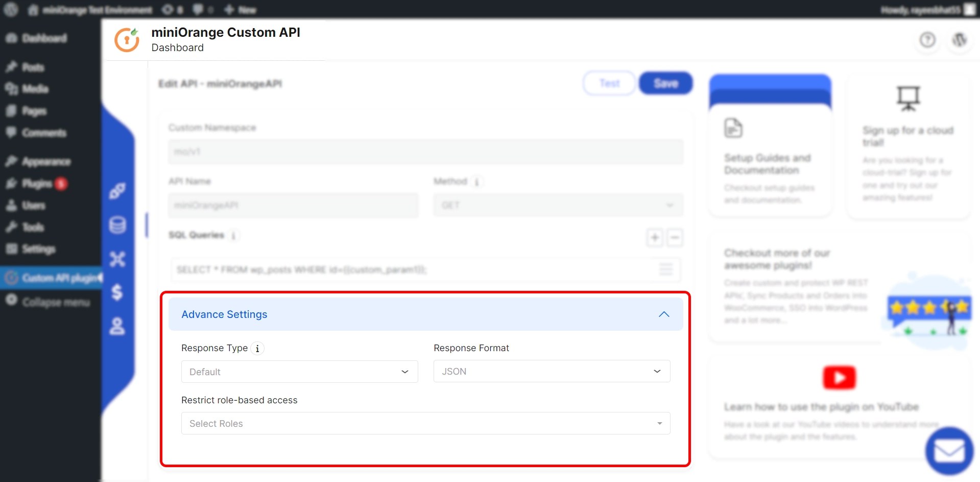
Task: Open the mail contact floating button
Action: [x=949, y=451]
